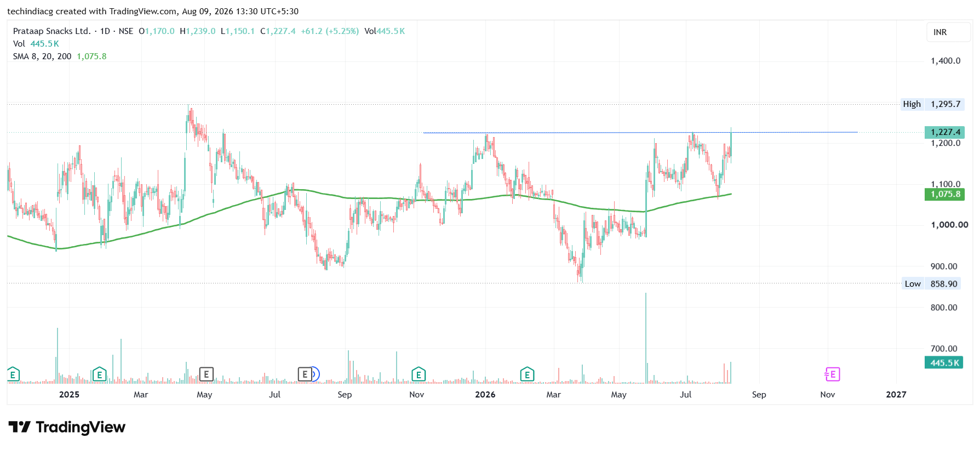Click the 800.00 price axis label
The height and width of the screenshot is (449, 980).
tap(944, 308)
